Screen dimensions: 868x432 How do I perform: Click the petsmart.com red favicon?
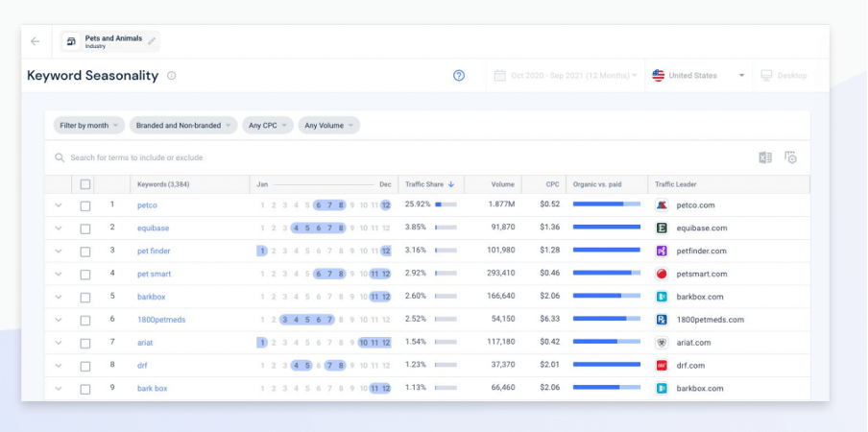662,274
